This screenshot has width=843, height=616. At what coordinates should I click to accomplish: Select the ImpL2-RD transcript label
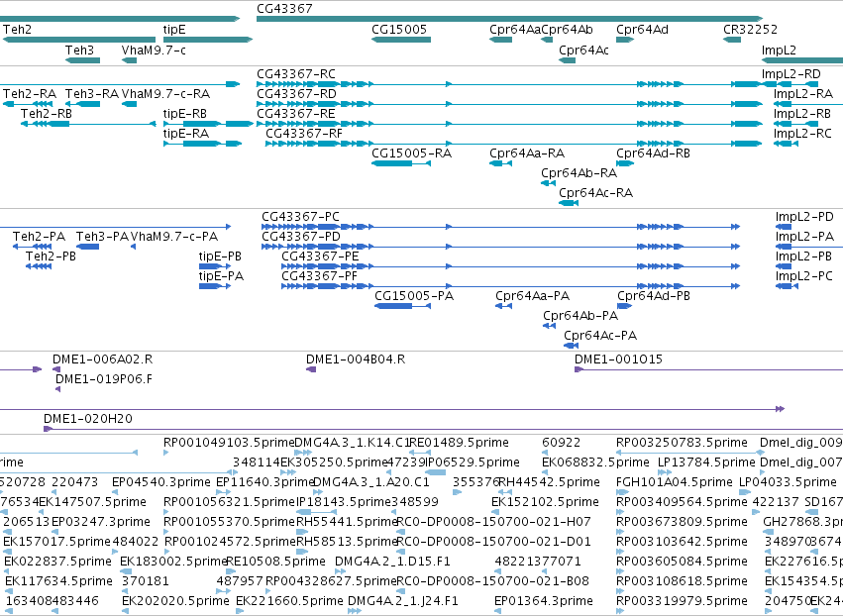tap(791, 74)
